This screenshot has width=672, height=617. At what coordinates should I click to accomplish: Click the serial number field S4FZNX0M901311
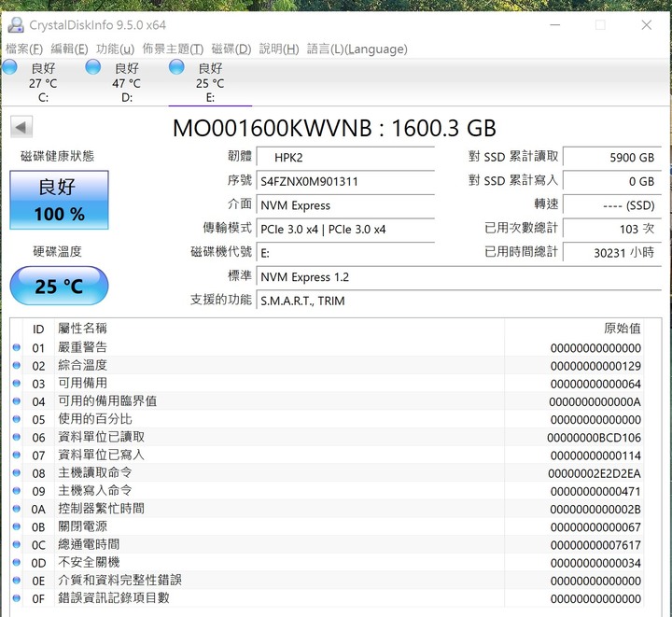pyautogui.click(x=345, y=181)
